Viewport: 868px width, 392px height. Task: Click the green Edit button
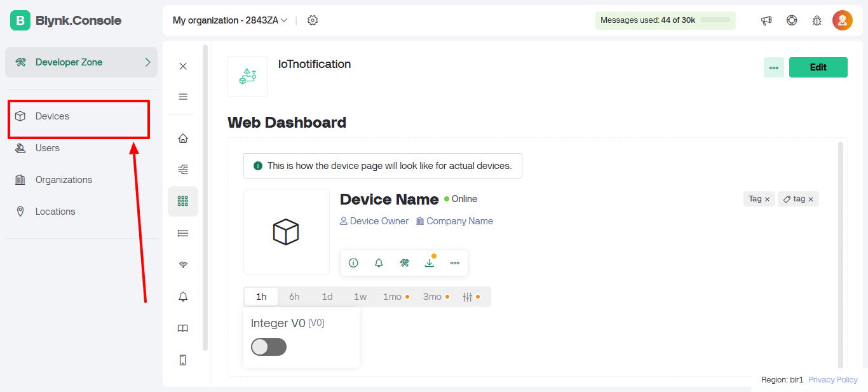point(818,67)
